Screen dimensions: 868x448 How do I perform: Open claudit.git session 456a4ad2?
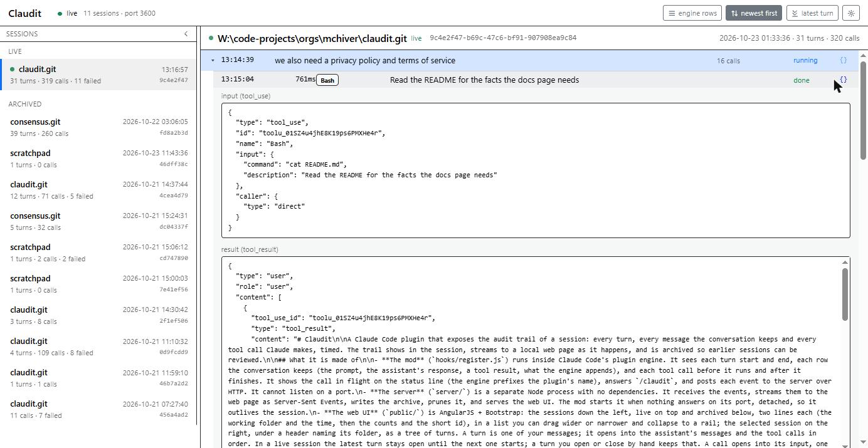click(x=98, y=409)
